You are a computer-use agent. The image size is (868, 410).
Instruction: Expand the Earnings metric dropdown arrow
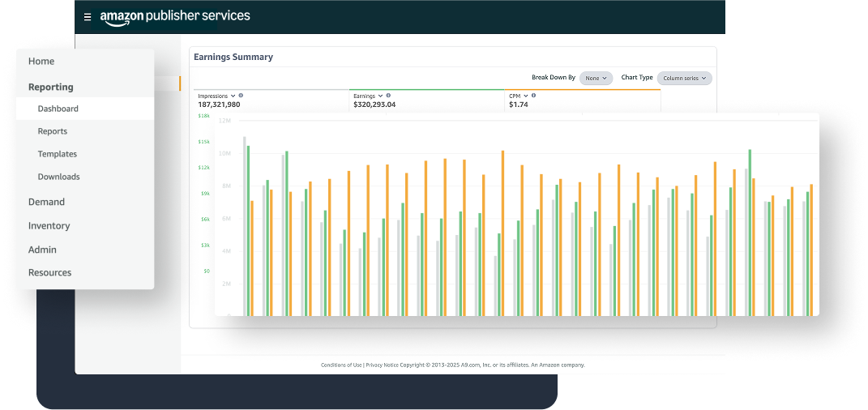pos(382,96)
